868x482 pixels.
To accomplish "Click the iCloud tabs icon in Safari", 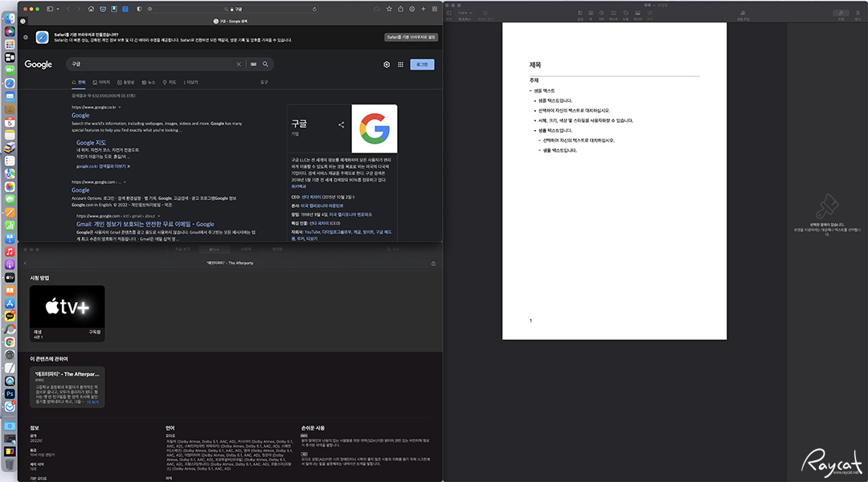I will point(377,9).
